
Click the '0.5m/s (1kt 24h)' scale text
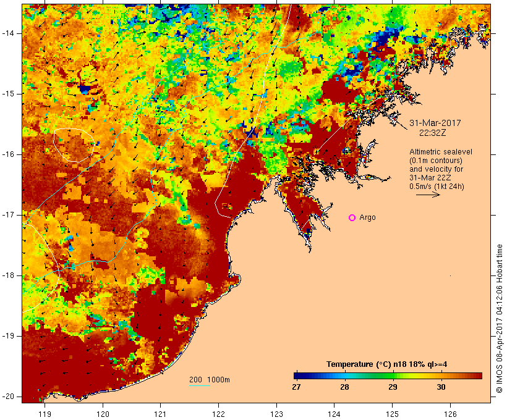click(x=437, y=187)
